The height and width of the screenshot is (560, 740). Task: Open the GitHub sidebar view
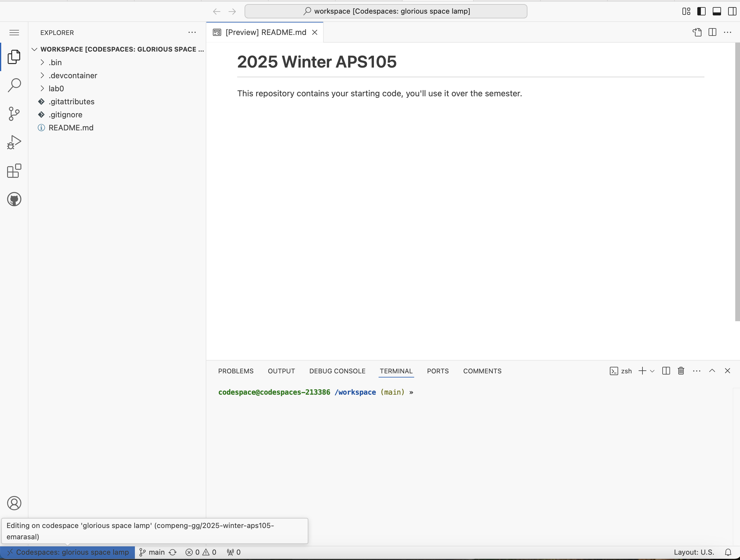click(14, 199)
